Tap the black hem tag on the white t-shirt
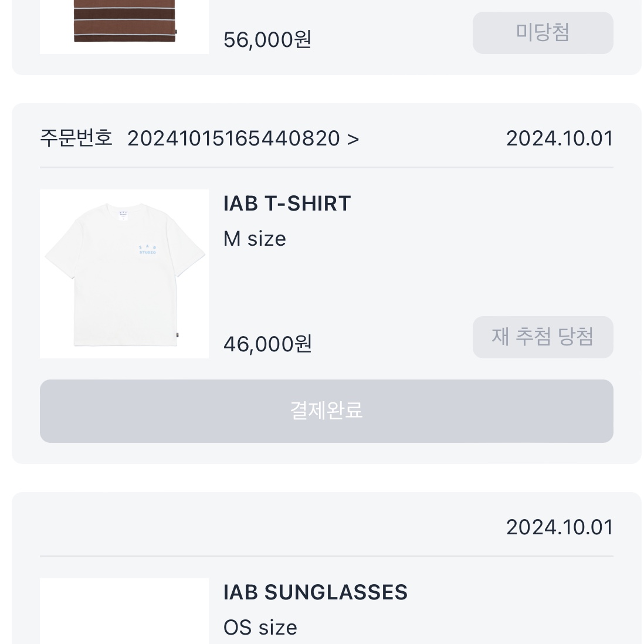The width and height of the screenshot is (644, 644). point(176,337)
